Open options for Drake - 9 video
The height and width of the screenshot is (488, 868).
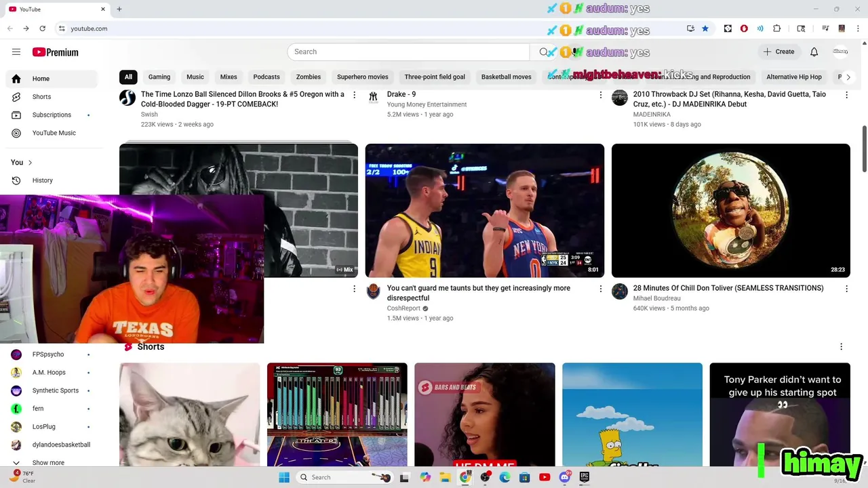(600, 95)
